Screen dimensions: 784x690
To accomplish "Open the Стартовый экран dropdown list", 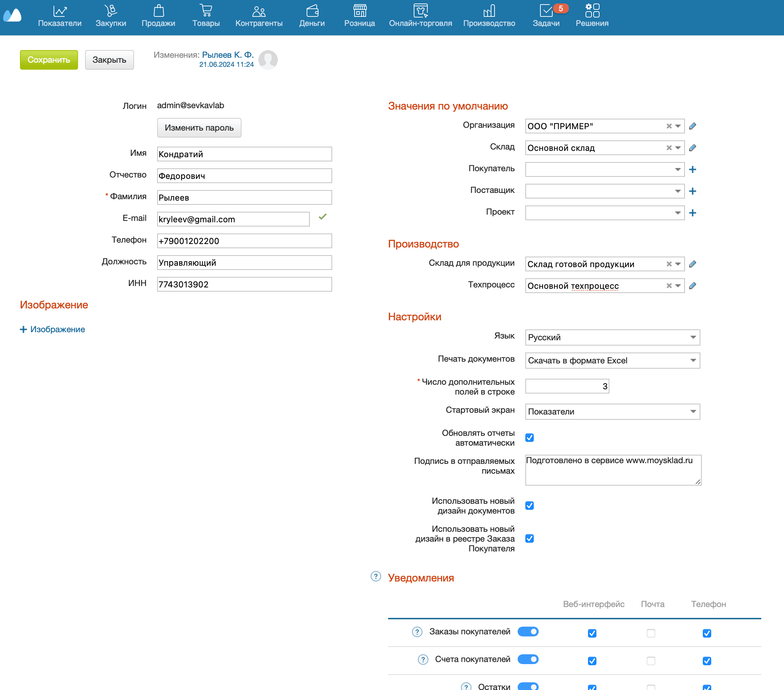I will [612, 412].
